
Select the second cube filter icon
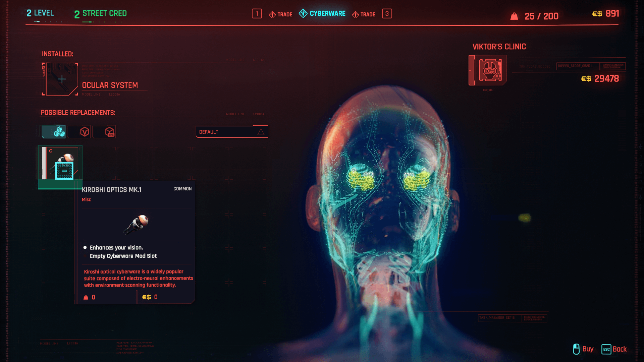[79, 132]
